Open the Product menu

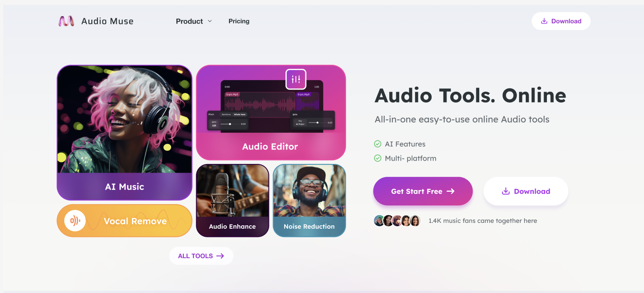point(194,21)
